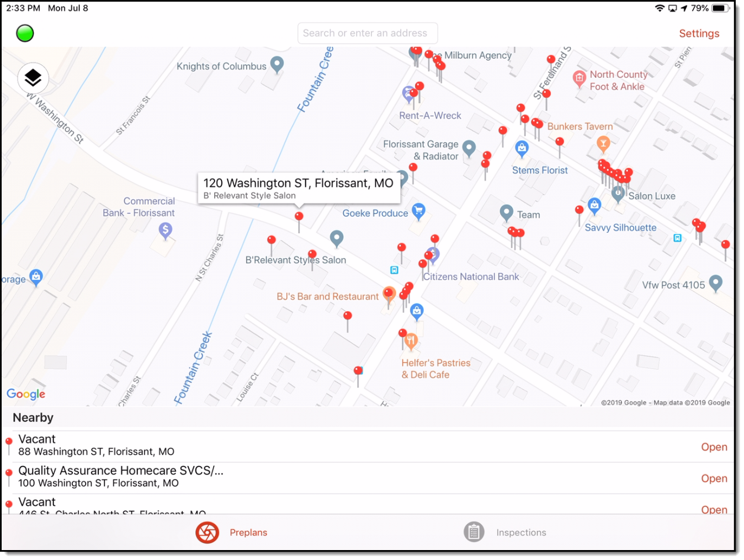Tap the shopping marker below BJ's Bar
The image size is (744, 560).
pyautogui.click(x=417, y=312)
